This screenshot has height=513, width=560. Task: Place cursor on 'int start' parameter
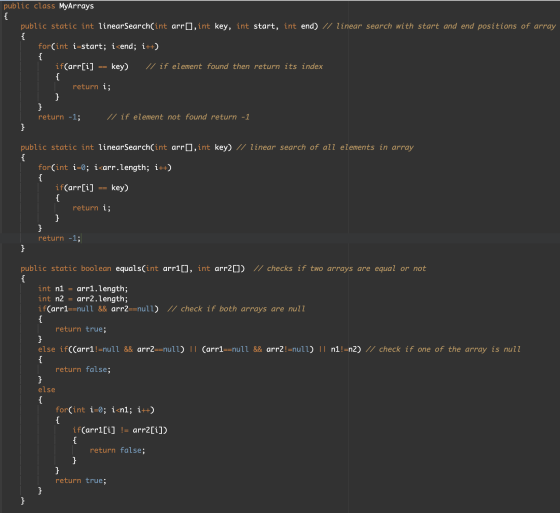(x=256, y=26)
